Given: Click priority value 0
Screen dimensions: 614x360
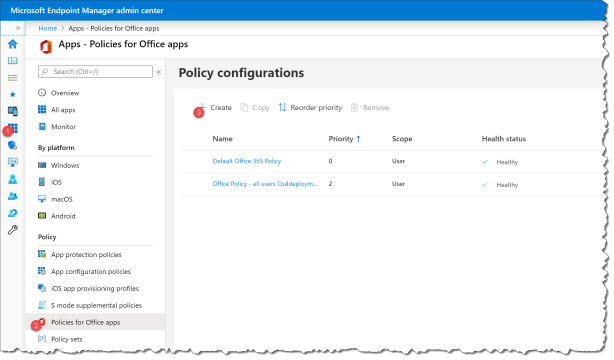Looking at the screenshot, I should (330, 161).
